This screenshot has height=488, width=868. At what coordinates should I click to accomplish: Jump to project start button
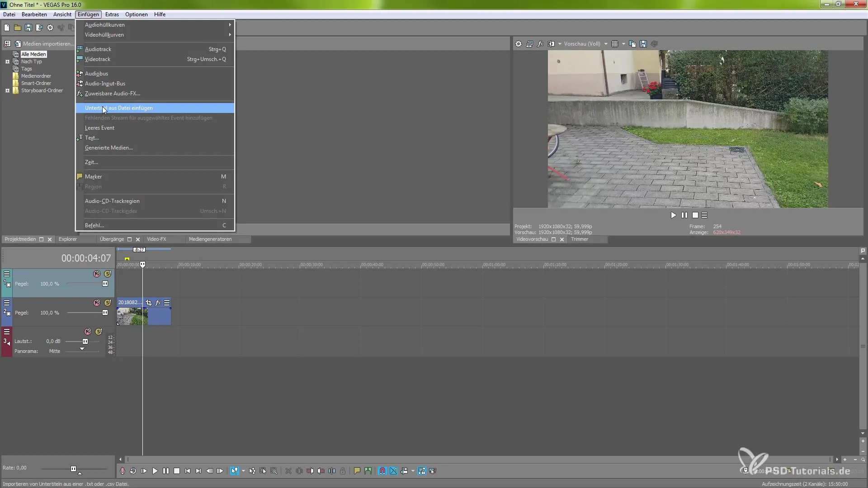(x=188, y=471)
